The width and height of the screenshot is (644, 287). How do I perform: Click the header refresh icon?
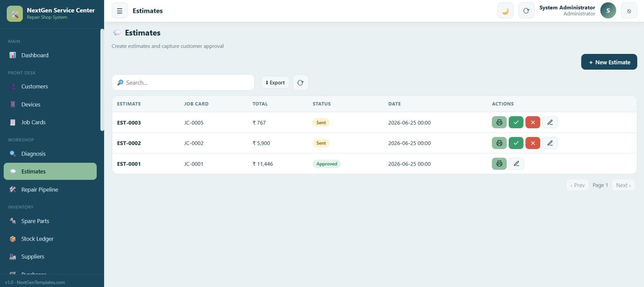coord(526,11)
